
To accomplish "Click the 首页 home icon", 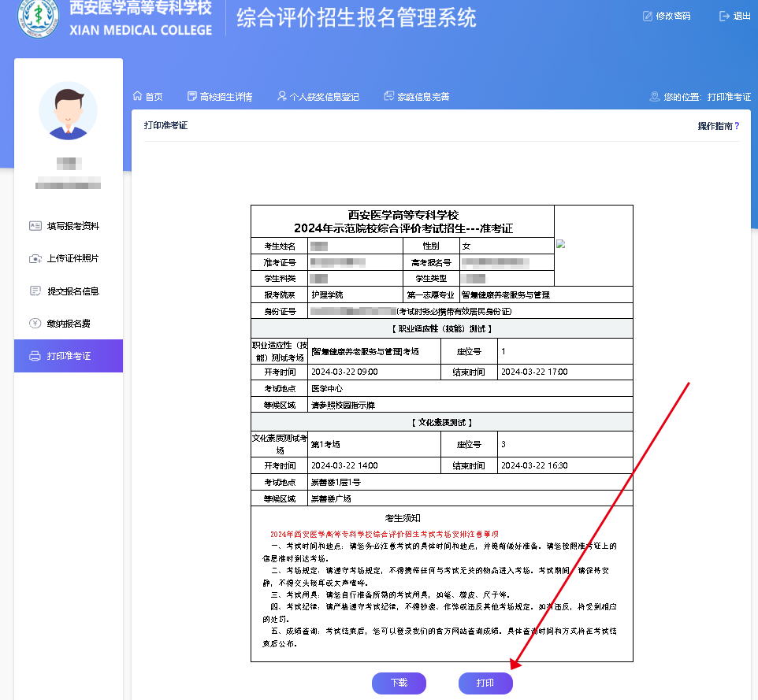I will (137, 96).
